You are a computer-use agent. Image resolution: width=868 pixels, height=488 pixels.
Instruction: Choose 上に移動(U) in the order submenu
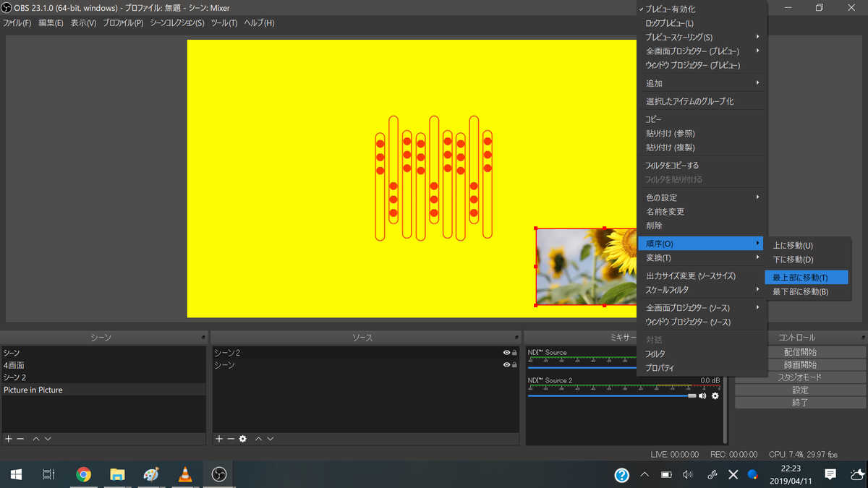(807, 246)
